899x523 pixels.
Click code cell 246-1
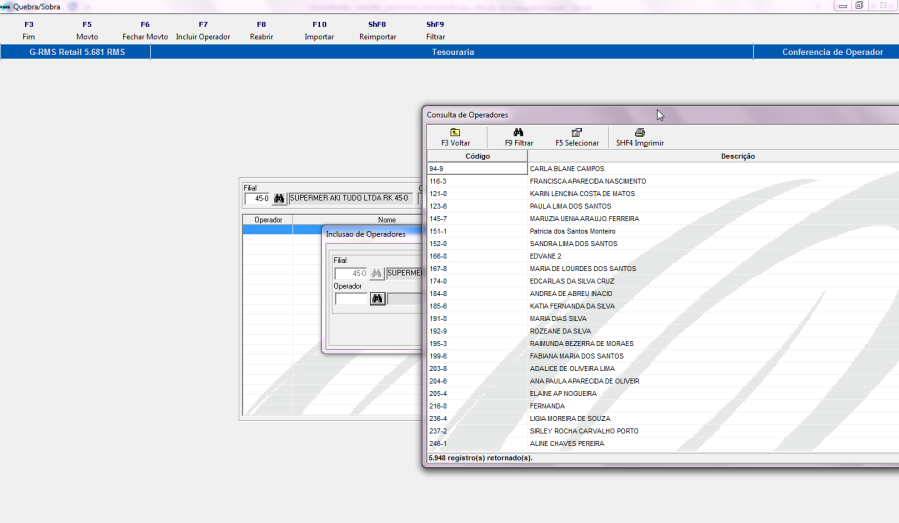click(x=477, y=444)
